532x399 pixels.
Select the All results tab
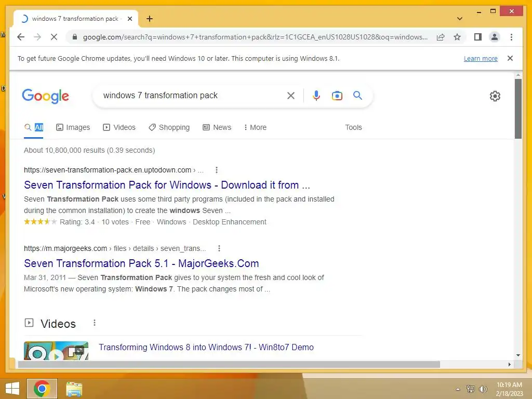tap(34, 128)
